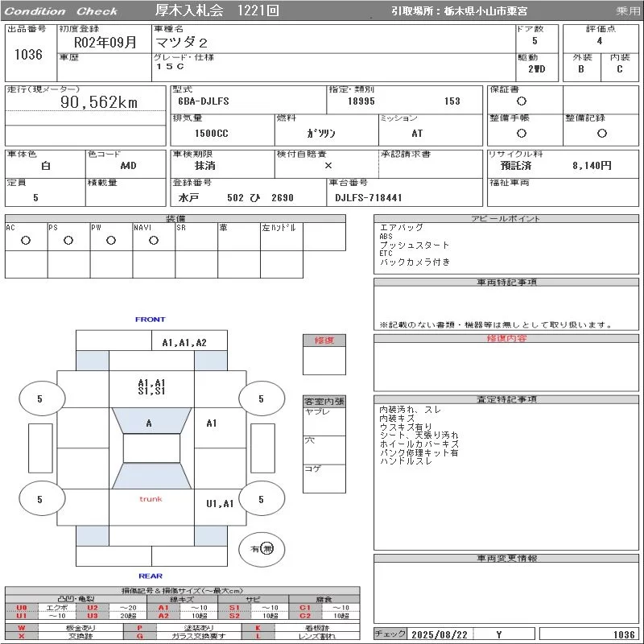This screenshot has height=644, width=644.
Task: Click the red G code in the legend
Action: tap(139, 636)
